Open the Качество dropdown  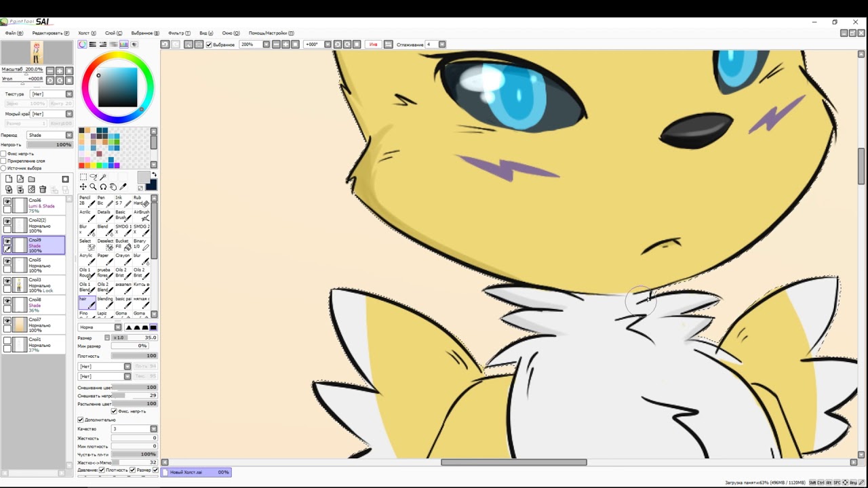(134, 429)
